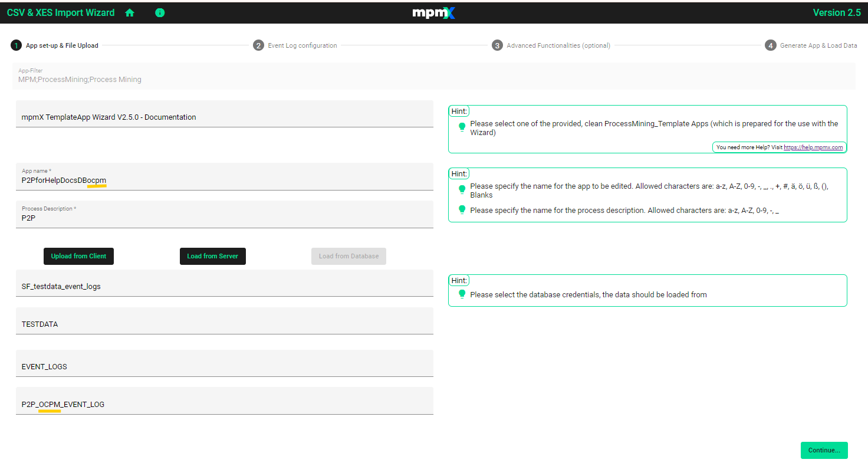Click 'Please select the database credentials' hint text

[x=588, y=294]
